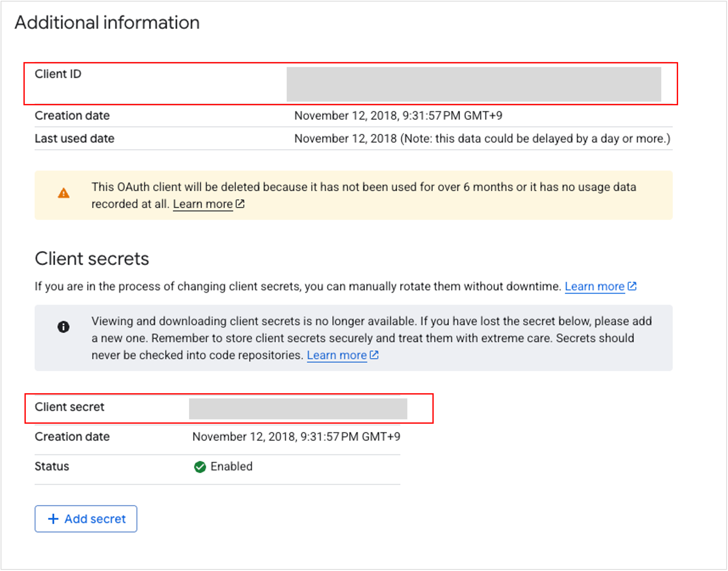Viewport: 728px width, 571px height.
Task: Select Creation date value under Client secret
Action: pos(296,437)
